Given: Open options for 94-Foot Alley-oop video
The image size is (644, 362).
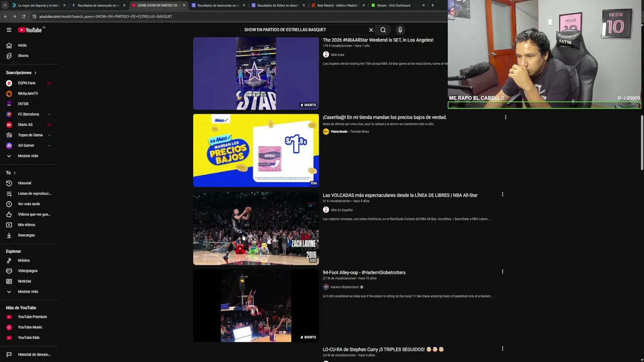Looking at the screenshot, I should [502, 271].
